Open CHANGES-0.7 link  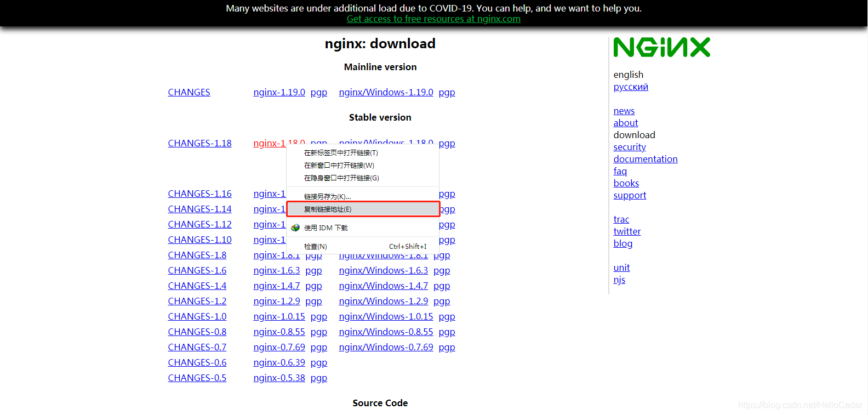click(197, 347)
